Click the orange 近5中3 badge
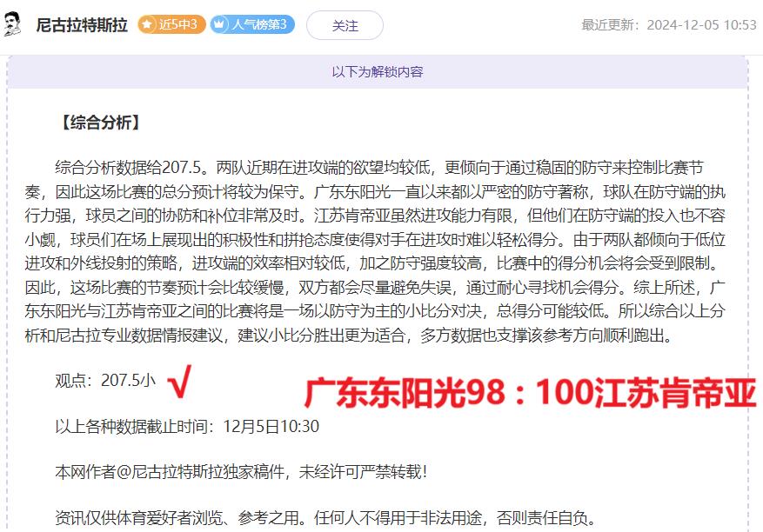 pyautogui.click(x=171, y=24)
